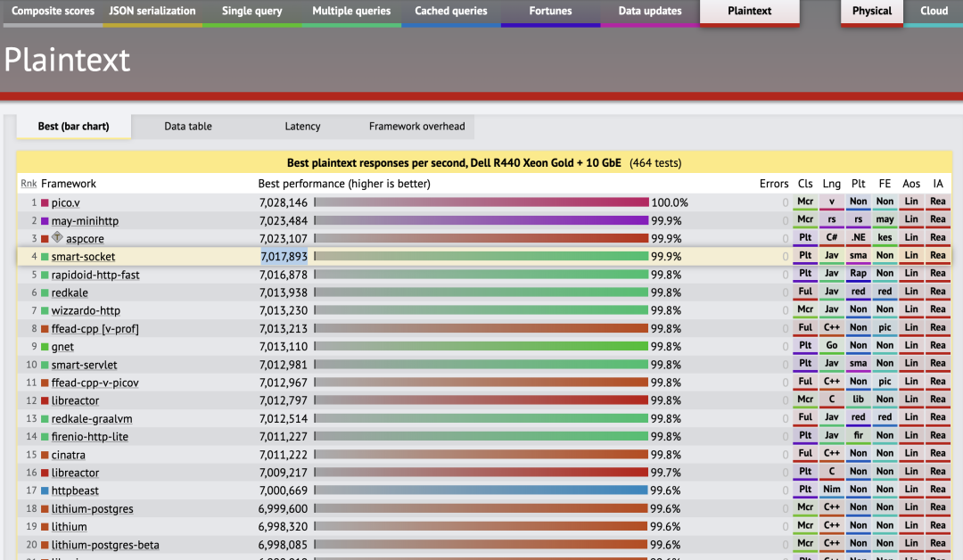Click the Cls column header

tap(805, 184)
